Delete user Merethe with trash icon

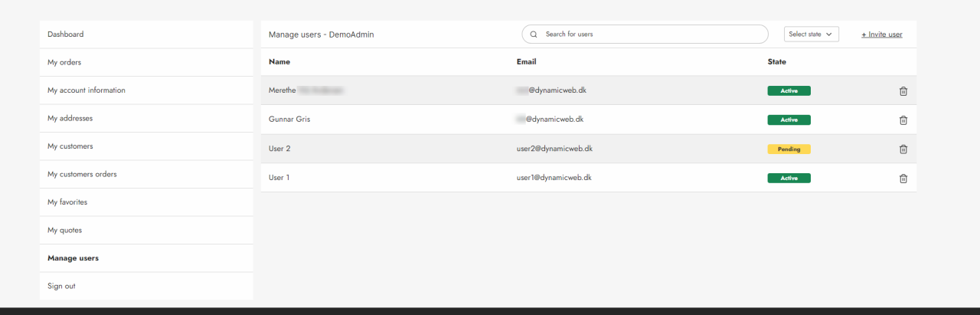(903, 91)
